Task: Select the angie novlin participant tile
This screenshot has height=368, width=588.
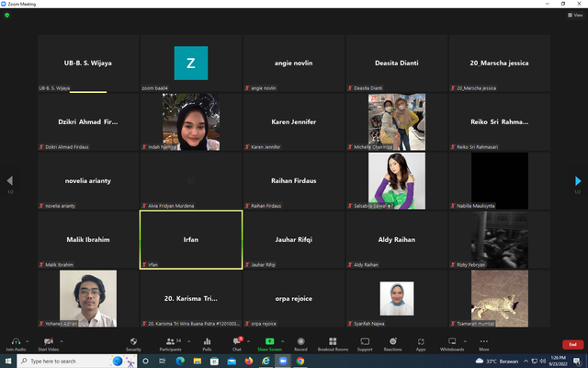Action: [294, 63]
